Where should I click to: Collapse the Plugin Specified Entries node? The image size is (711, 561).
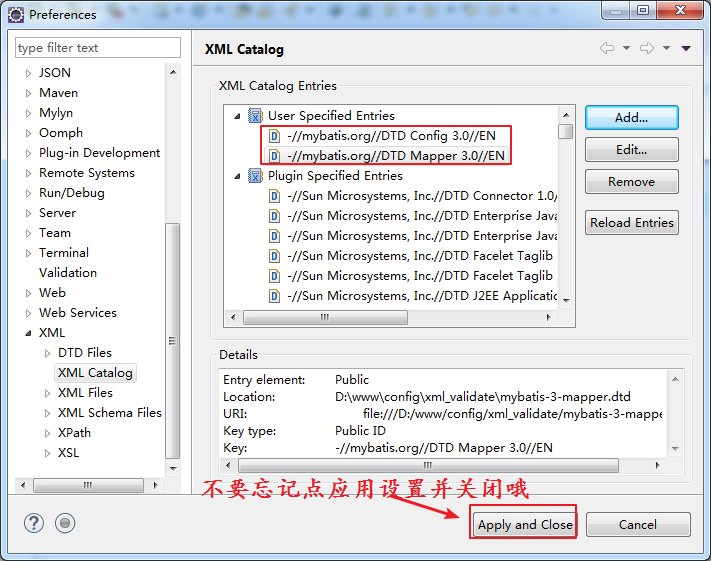[x=237, y=176]
